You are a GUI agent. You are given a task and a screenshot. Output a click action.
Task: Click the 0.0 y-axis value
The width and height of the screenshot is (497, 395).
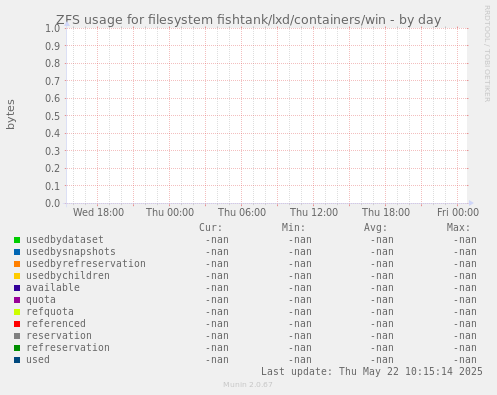[x=53, y=203]
